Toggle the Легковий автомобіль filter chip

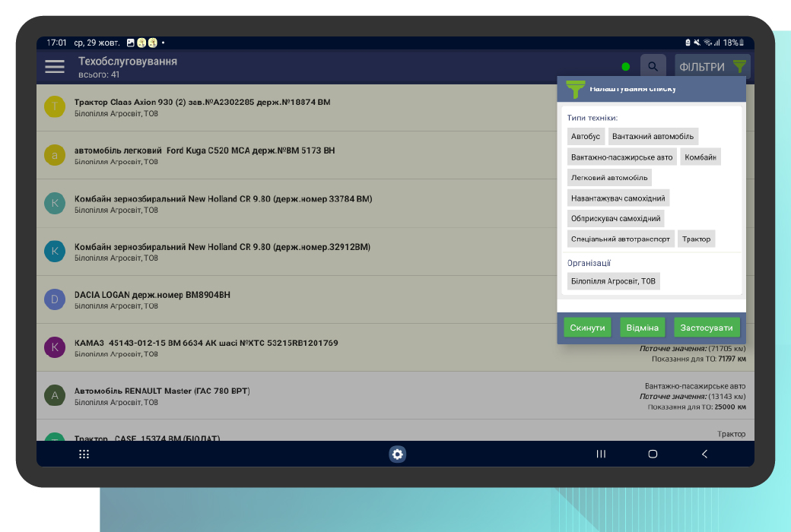(x=610, y=176)
